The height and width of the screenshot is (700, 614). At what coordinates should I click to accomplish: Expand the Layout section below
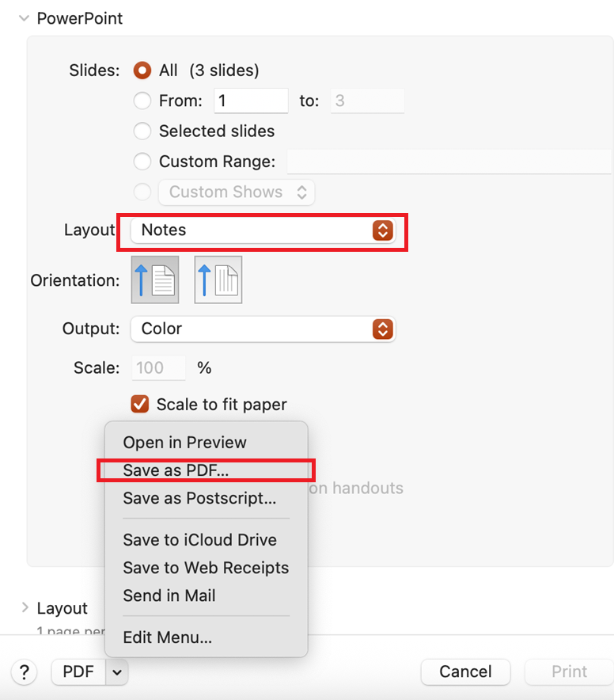[x=25, y=607]
